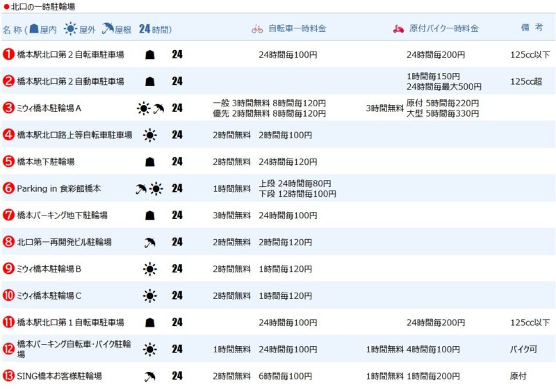Screen dimensions: 556x392
Task: Click umbrella icon in ミウィ橋本駐輪場Ａ row
Action: [x=158, y=108]
